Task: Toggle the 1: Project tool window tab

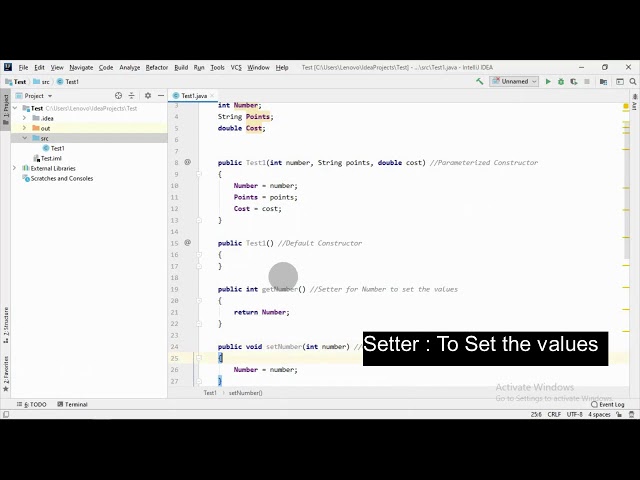Action: coord(6,109)
